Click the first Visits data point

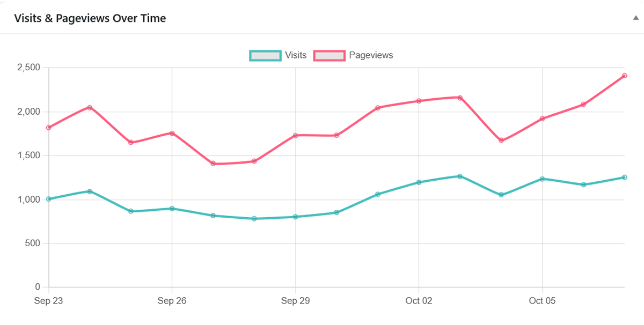pos(48,198)
